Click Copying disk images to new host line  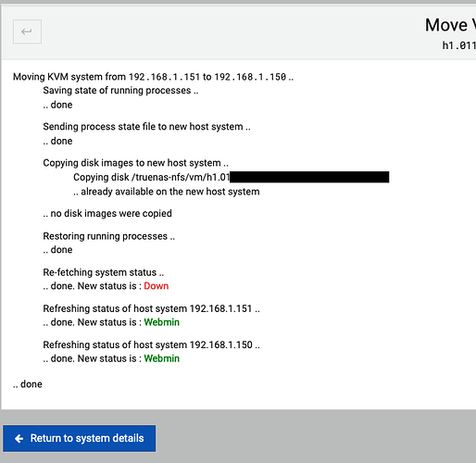click(x=135, y=163)
